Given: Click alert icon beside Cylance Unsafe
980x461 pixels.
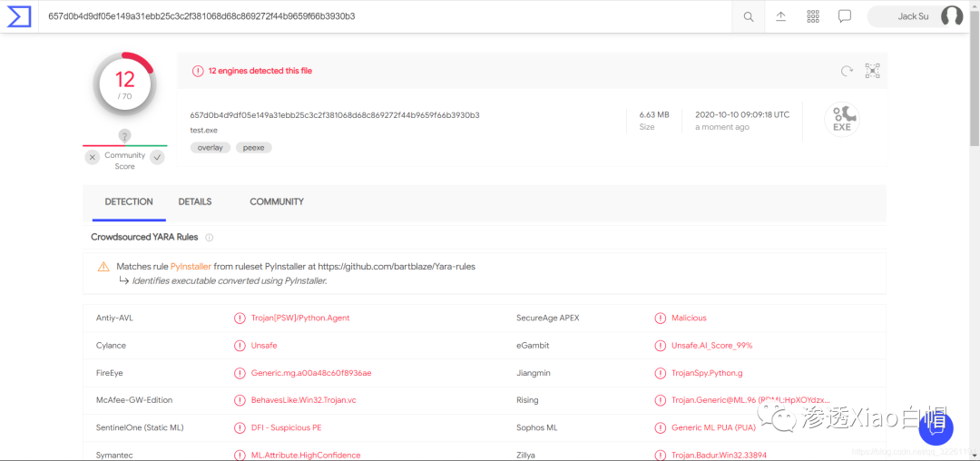Looking at the screenshot, I should tap(240, 346).
